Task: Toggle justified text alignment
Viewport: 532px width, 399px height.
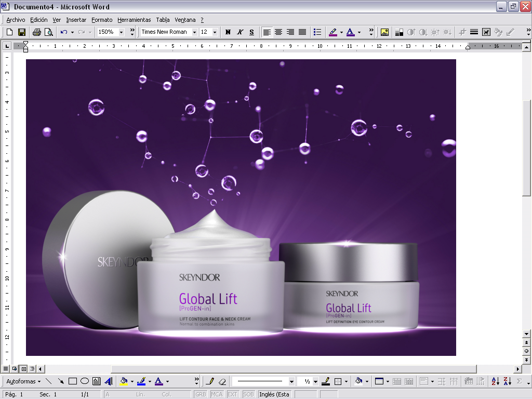Action: click(x=302, y=32)
